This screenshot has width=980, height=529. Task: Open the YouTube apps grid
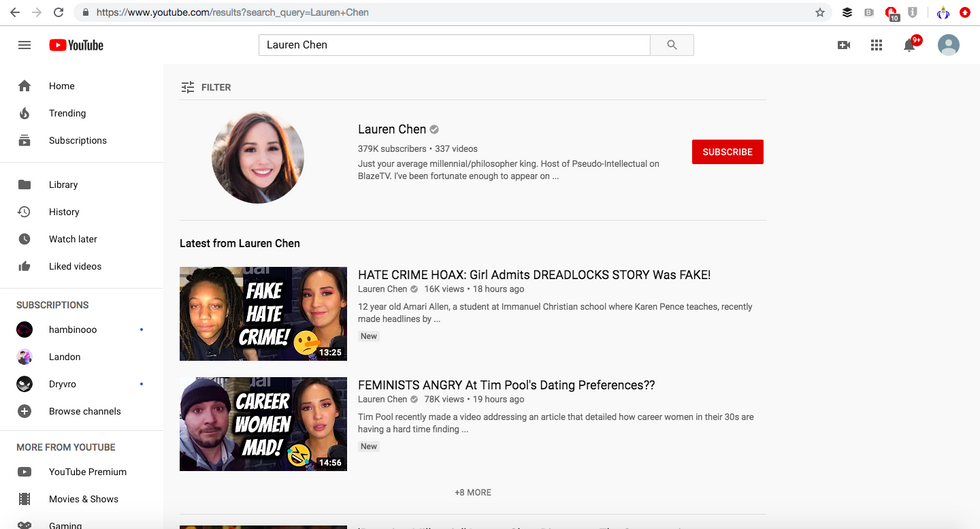click(x=876, y=45)
